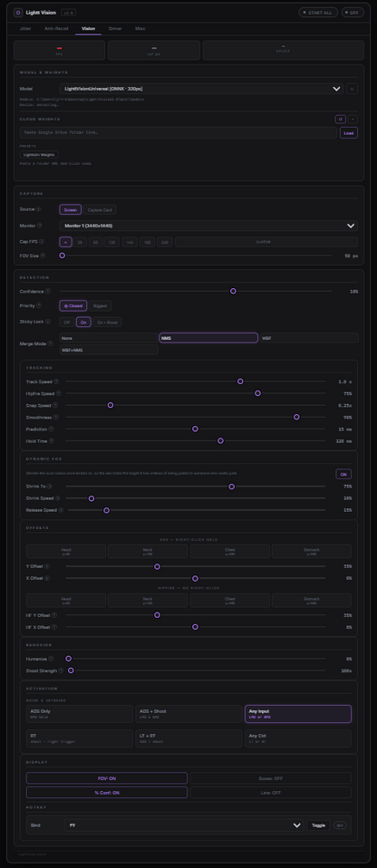
Task: Expand the Model dropdown
Action: [201, 89]
